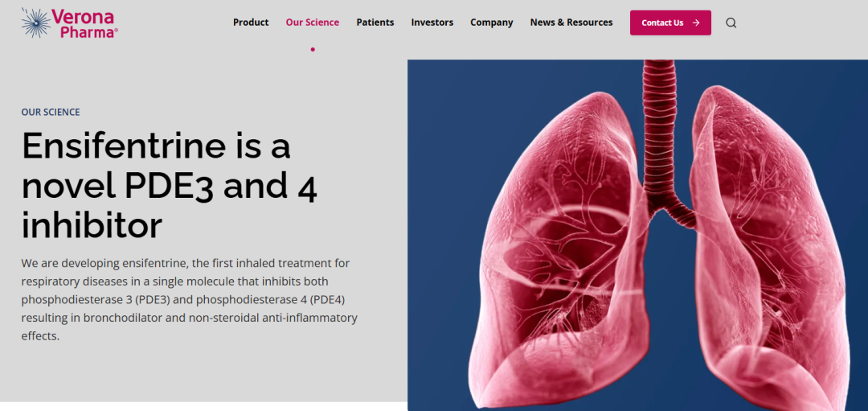Select the Our Science nav item
The height and width of the screenshot is (411, 868).
313,23
